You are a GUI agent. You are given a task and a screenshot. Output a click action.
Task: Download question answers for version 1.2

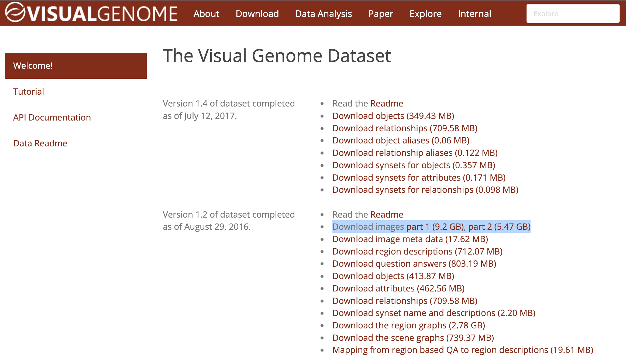[x=414, y=263]
